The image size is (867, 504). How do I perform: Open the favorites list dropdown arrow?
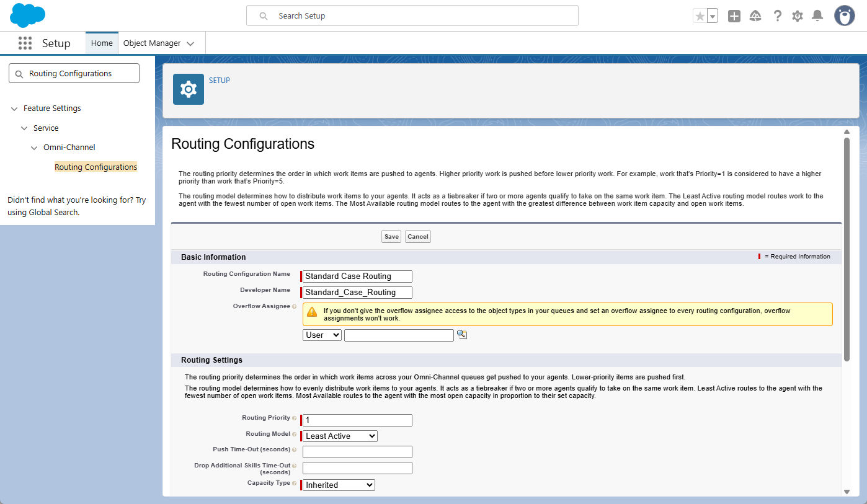[713, 16]
